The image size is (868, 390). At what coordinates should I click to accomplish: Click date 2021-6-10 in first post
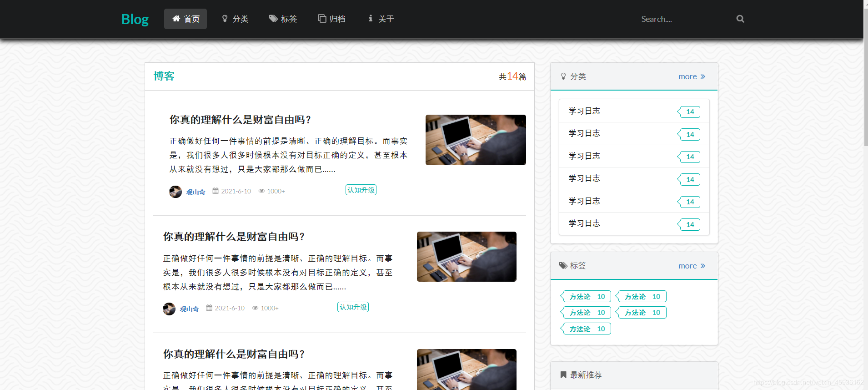tap(236, 191)
